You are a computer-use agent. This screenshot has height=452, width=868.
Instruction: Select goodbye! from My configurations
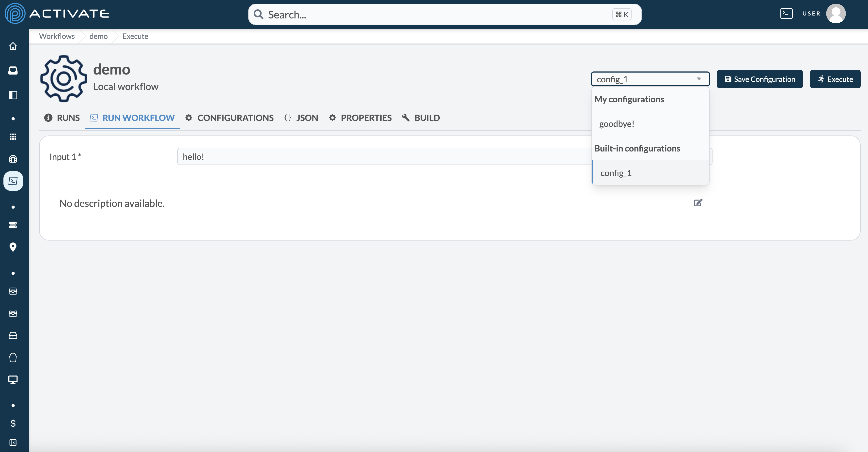(x=617, y=124)
